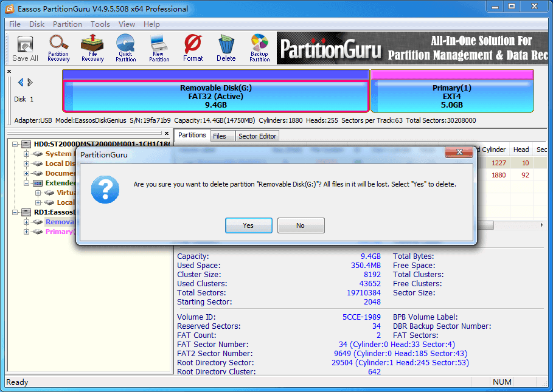Screen dimensions: 553x392
Task: Expand the Virtual partition node
Action: [38, 193]
